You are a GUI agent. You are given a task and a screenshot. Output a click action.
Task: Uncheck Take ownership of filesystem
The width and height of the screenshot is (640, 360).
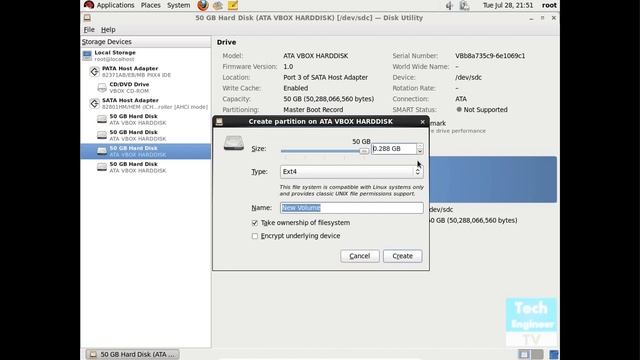pyautogui.click(x=255, y=223)
